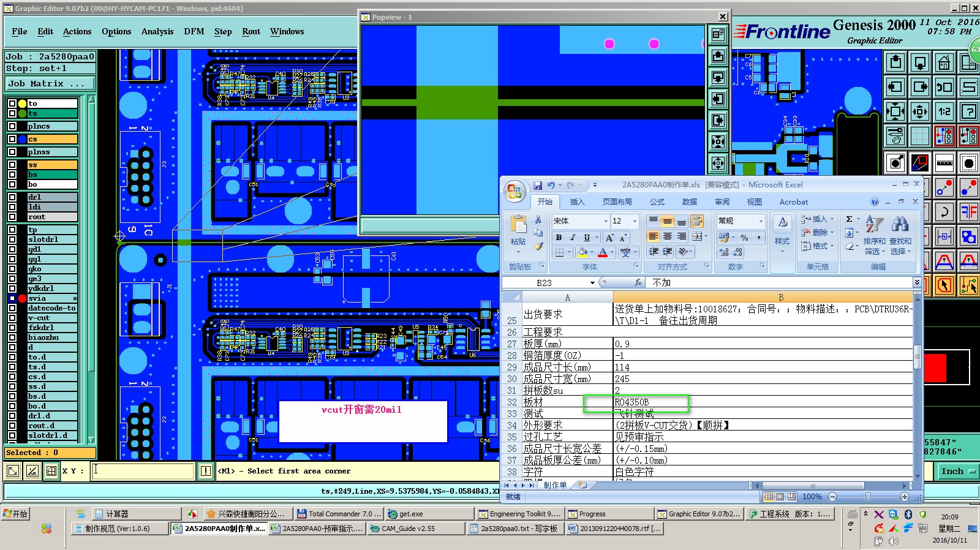The height and width of the screenshot is (550, 980).
Task: Click Popview pan-up icon
Action: coord(718,56)
